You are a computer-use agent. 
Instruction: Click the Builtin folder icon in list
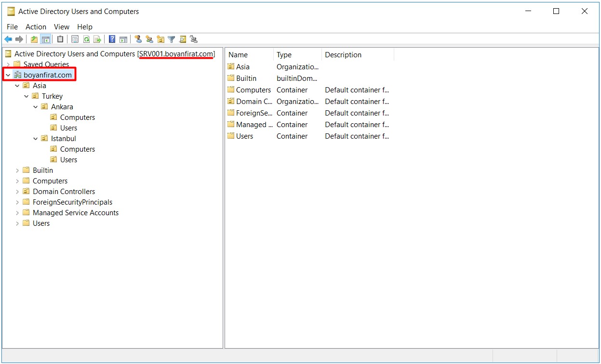231,78
